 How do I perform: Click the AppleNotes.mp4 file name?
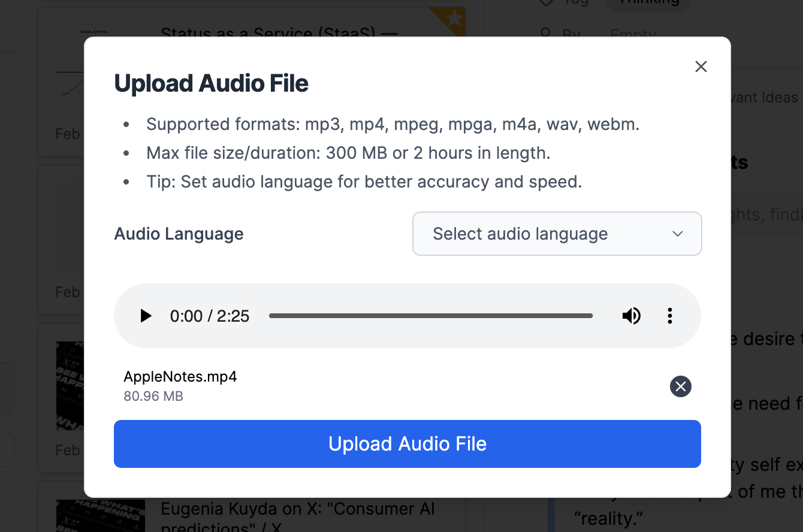pyautogui.click(x=180, y=377)
